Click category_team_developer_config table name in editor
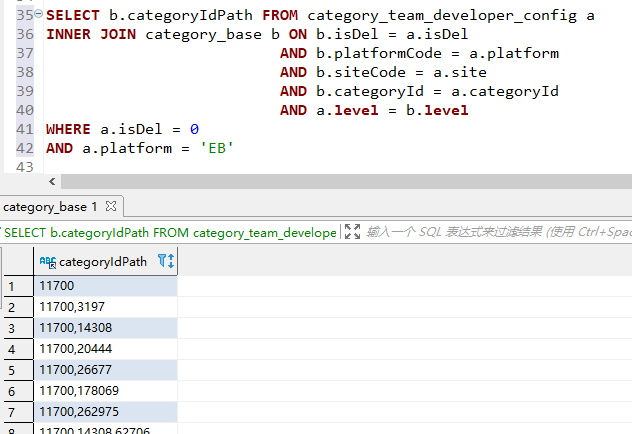 tap(442, 16)
